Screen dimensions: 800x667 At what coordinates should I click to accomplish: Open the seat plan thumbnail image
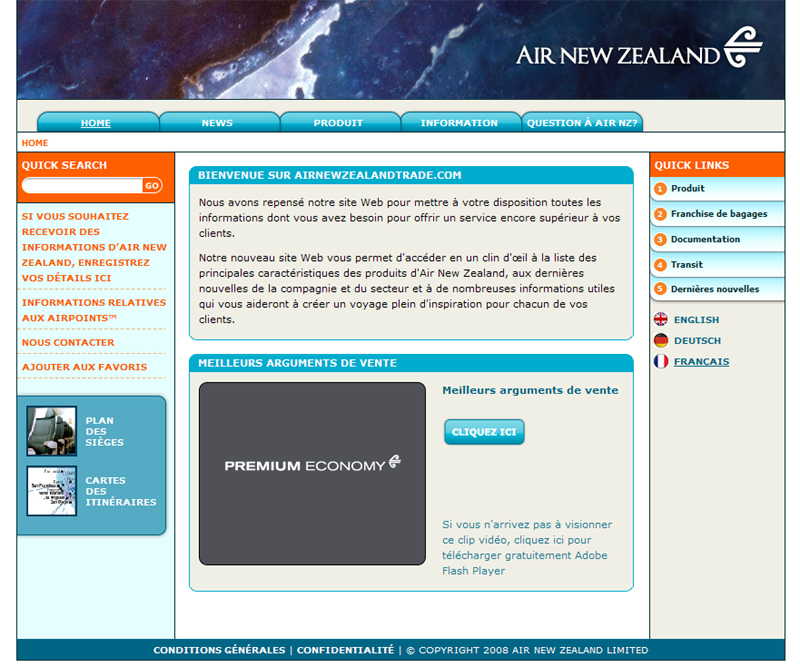[52, 431]
